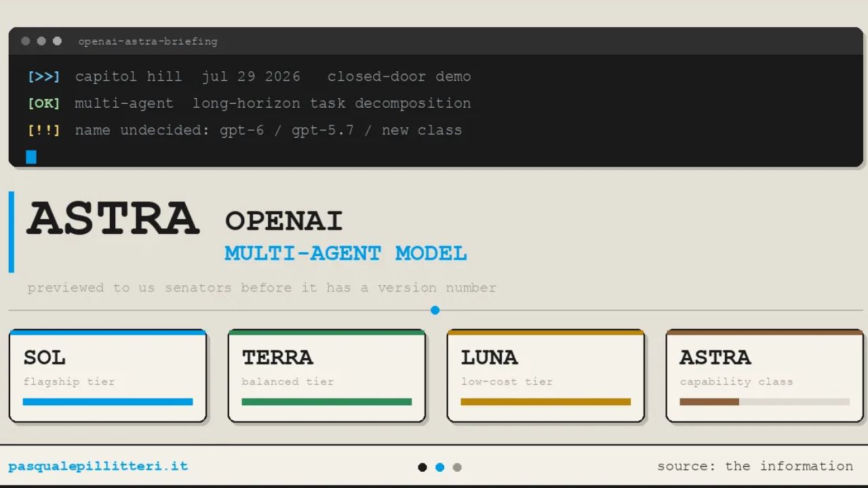
Task: Click the [>>] prompt tag in terminal
Action: pos(43,77)
